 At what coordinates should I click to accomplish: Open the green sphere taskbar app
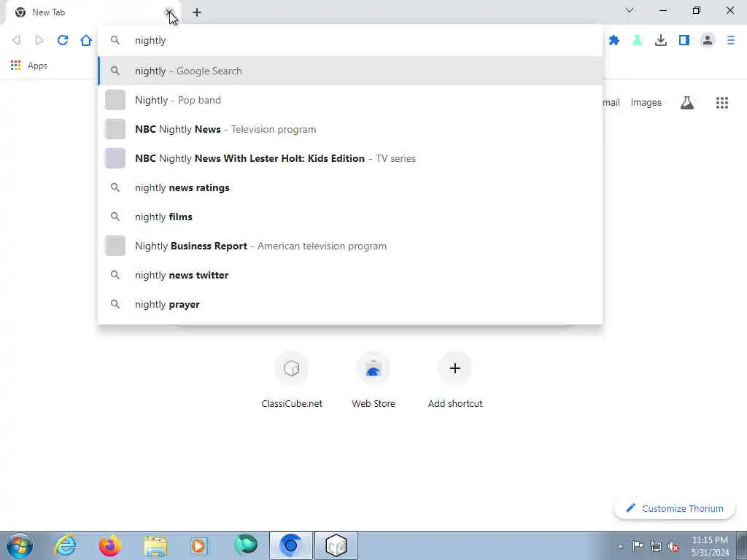point(246,545)
